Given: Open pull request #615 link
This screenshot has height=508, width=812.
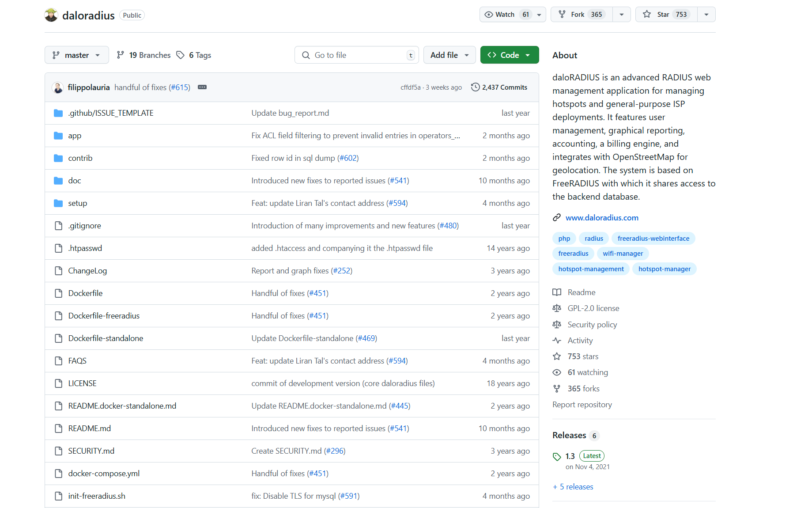Looking at the screenshot, I should (179, 87).
